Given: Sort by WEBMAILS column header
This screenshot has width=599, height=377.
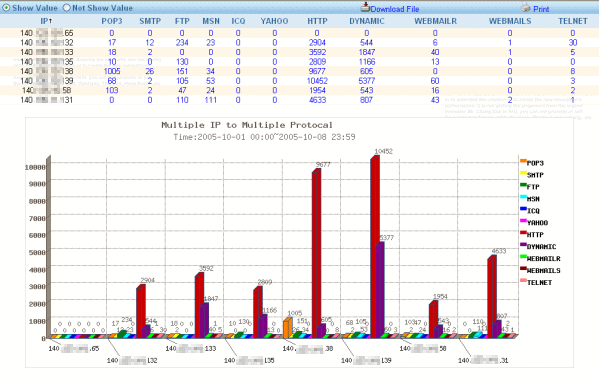Looking at the screenshot, I should [510, 21].
